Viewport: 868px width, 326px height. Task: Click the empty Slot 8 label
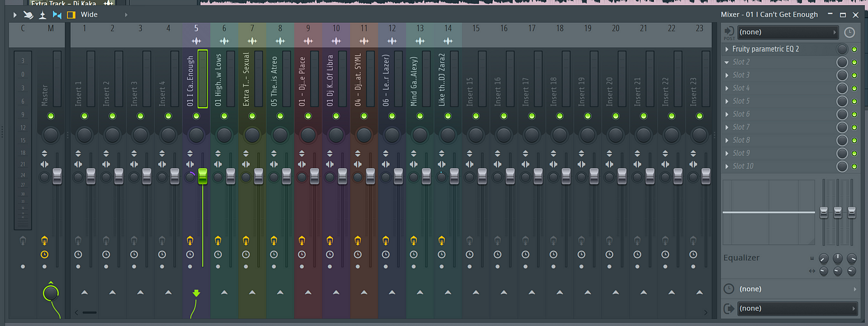741,140
